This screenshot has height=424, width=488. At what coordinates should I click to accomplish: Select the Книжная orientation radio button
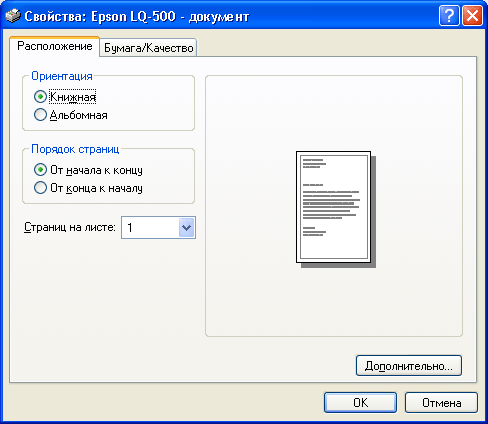coord(40,97)
